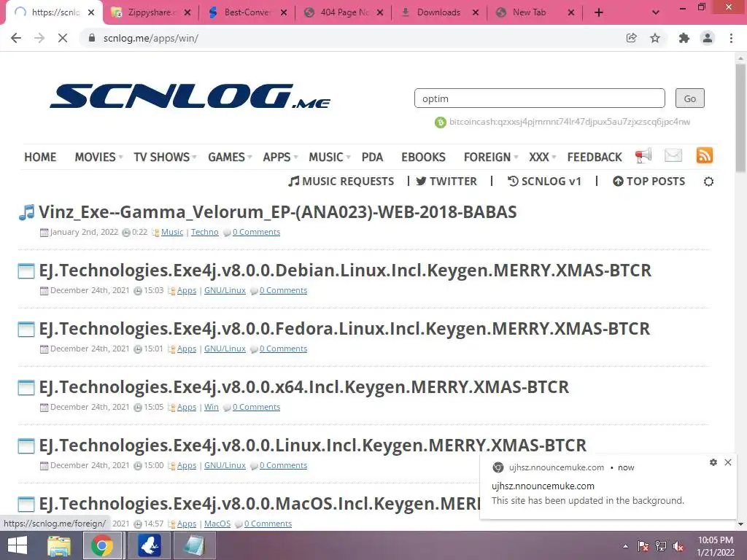Open notification settings gear icon
Image resolution: width=747 pixels, height=560 pixels.
[713, 462]
